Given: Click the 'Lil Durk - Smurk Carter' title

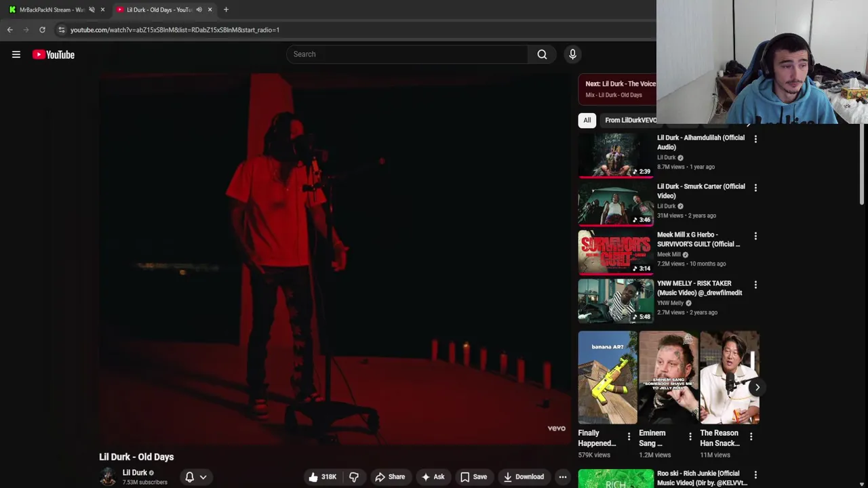Looking at the screenshot, I should [701, 191].
